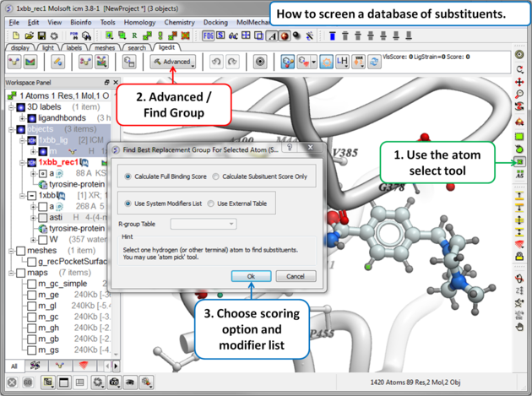Open the R-group Table combo box
The width and height of the screenshot is (532, 396).
[x=203, y=224]
